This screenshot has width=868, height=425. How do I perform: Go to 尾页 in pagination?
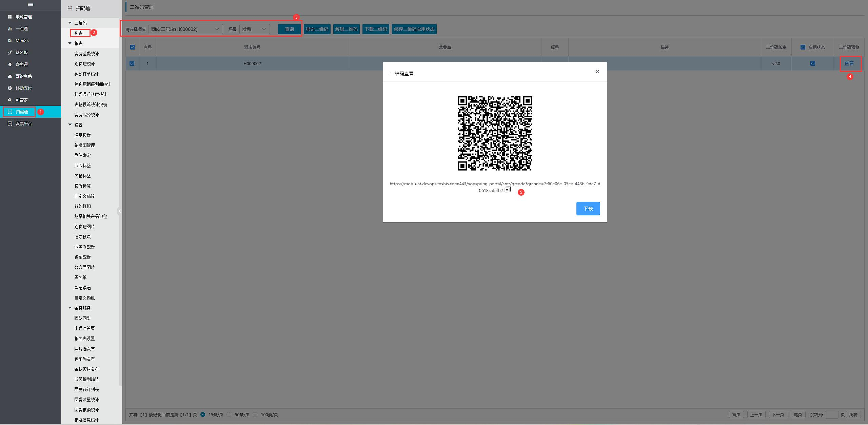point(798,414)
